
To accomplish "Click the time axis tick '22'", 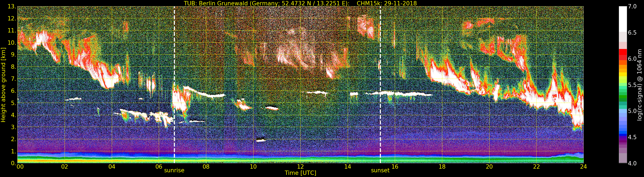I will point(536,167).
